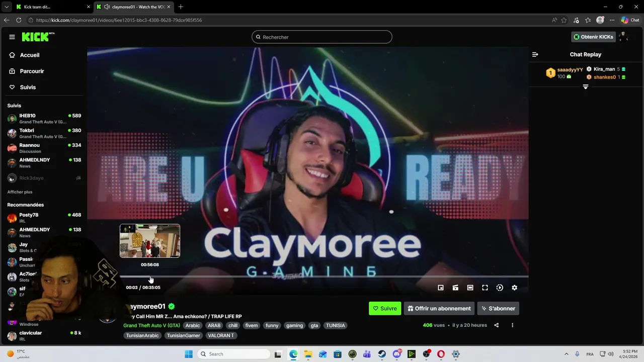Open Steam from the taskbar
This screenshot has height=362, width=644.
(x=382, y=354)
